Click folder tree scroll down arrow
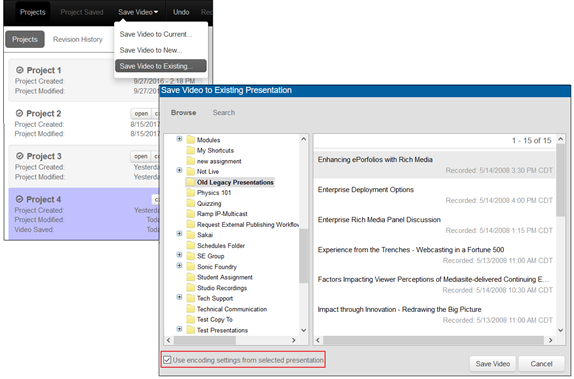574x379 pixels. click(303, 330)
